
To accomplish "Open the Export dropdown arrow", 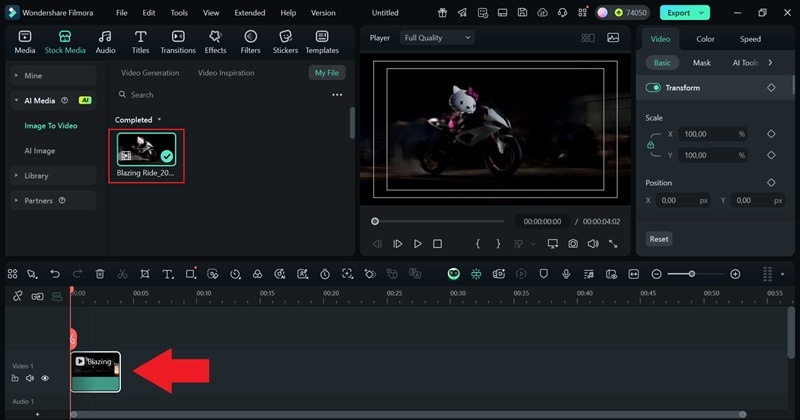I will [702, 13].
